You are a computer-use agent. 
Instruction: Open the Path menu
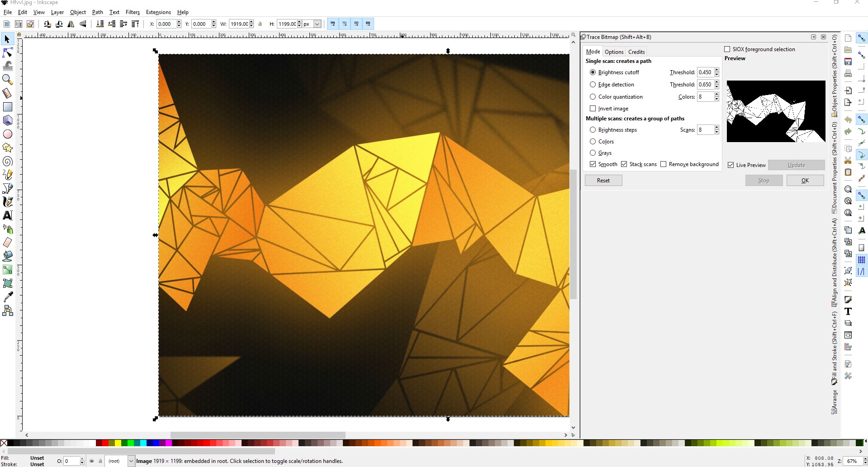coord(97,12)
